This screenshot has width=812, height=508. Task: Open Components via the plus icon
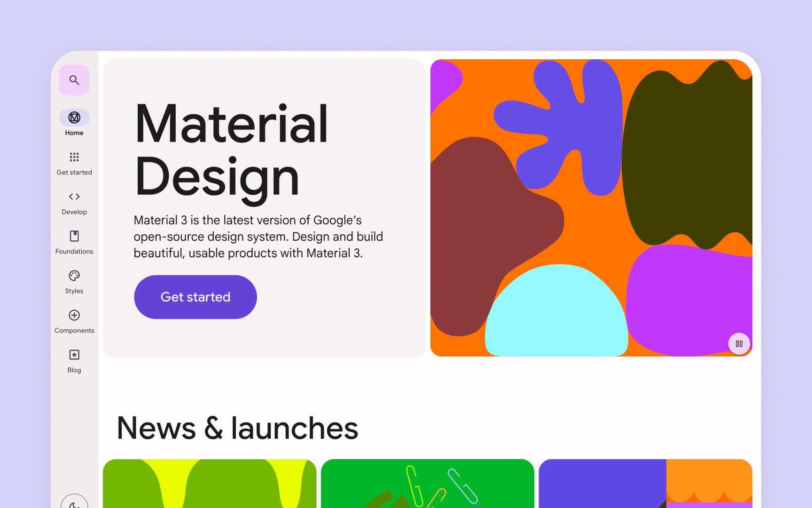click(x=74, y=315)
